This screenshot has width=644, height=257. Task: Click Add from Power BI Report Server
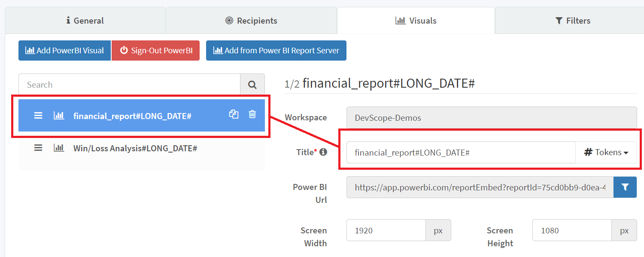(x=276, y=50)
